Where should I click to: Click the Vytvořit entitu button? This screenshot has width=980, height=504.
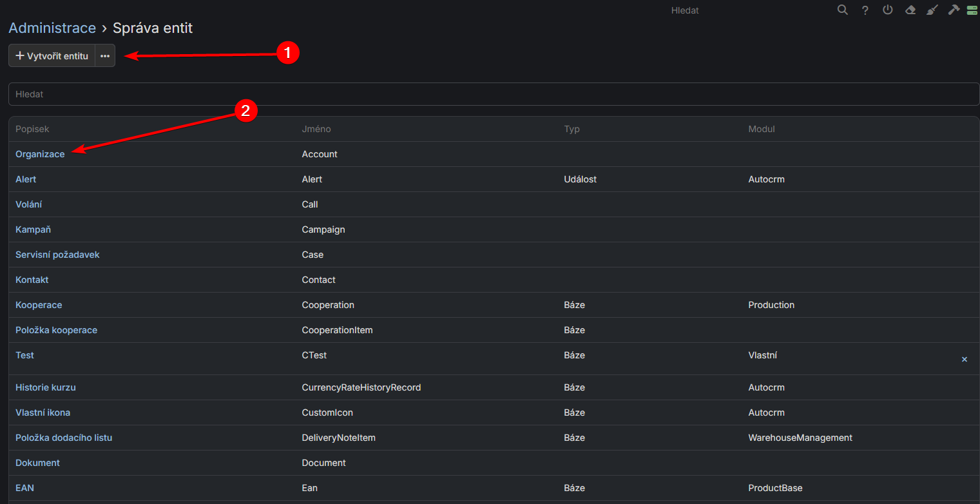tap(52, 56)
